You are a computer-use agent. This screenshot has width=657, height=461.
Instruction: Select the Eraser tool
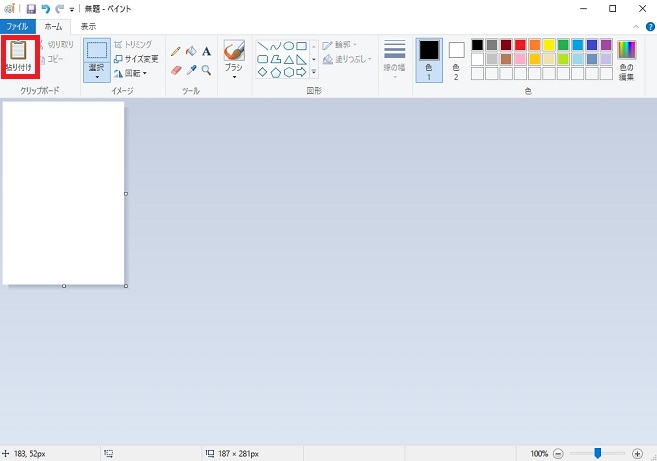pyautogui.click(x=176, y=70)
